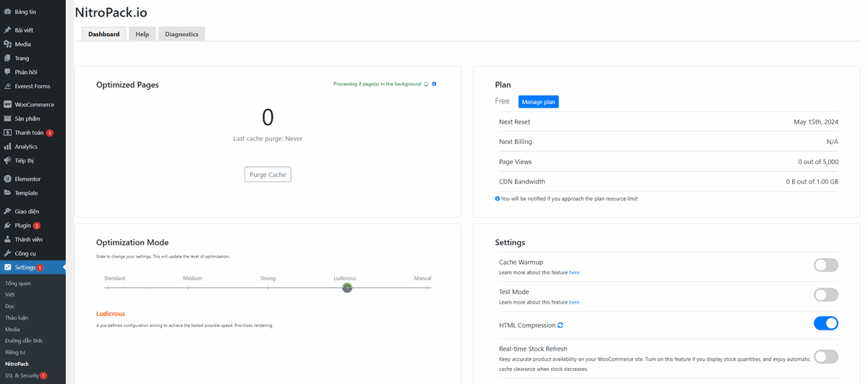This screenshot has height=384, width=868.
Task: Click the Tiếp thị megaphone icon
Action: coord(7,161)
